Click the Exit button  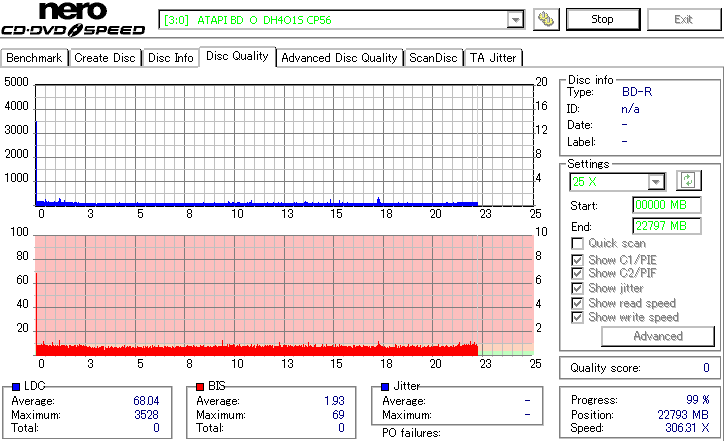pyautogui.click(x=683, y=19)
